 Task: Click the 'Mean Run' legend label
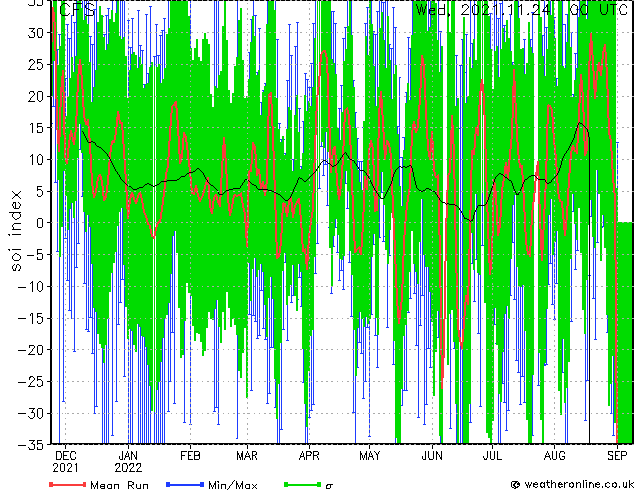click(119, 485)
